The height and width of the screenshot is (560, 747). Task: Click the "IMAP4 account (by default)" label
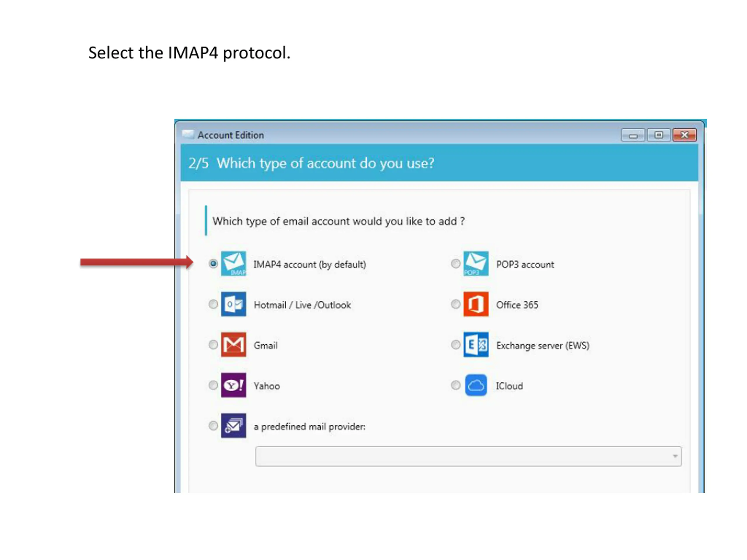click(x=310, y=264)
